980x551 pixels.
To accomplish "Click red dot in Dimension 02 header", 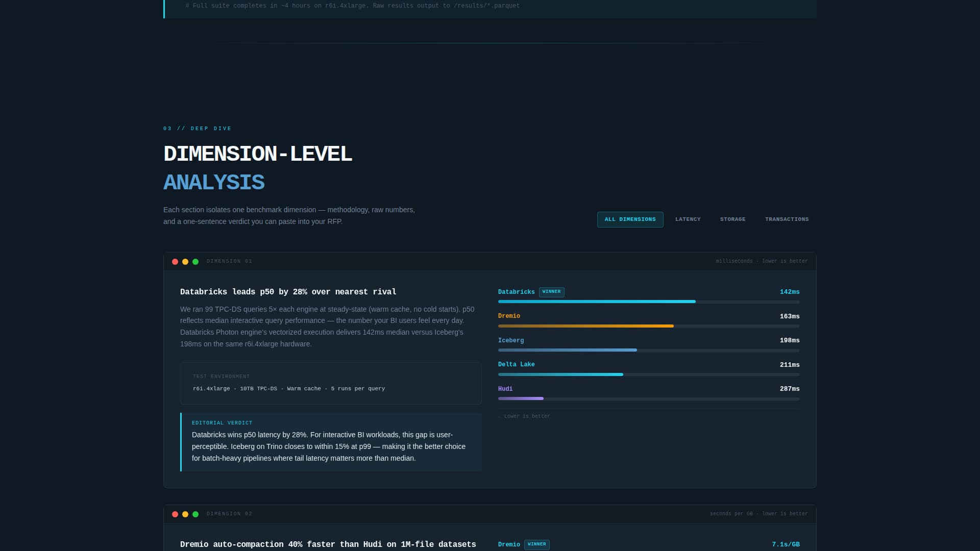I will click(175, 514).
